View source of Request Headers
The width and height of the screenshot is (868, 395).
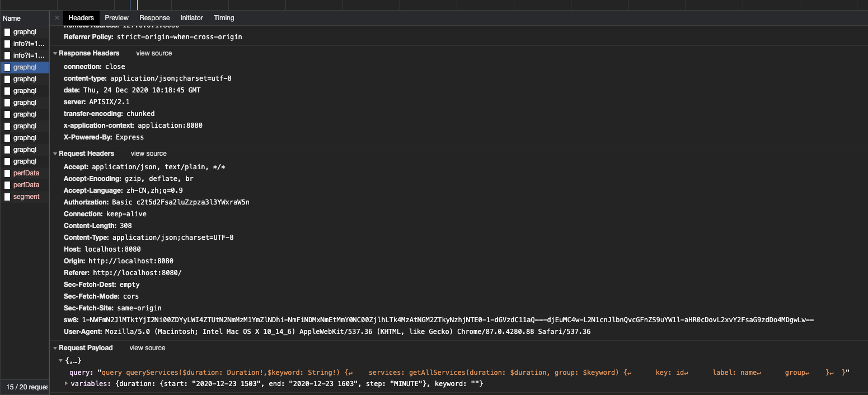149,154
